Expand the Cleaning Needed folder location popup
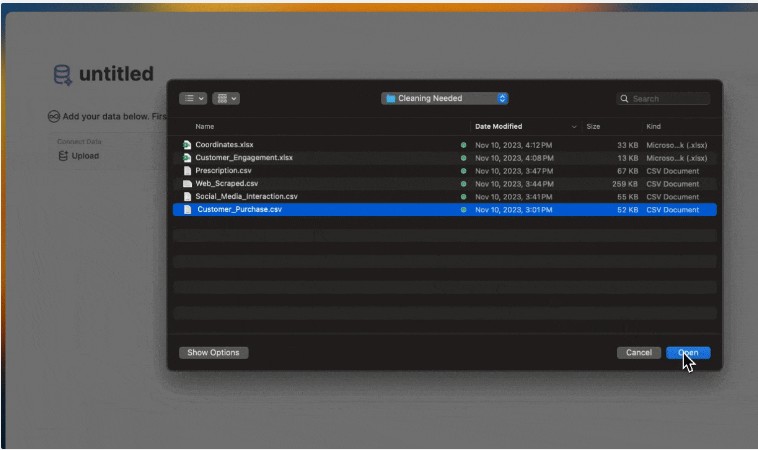This screenshot has width=758, height=450. [x=445, y=99]
